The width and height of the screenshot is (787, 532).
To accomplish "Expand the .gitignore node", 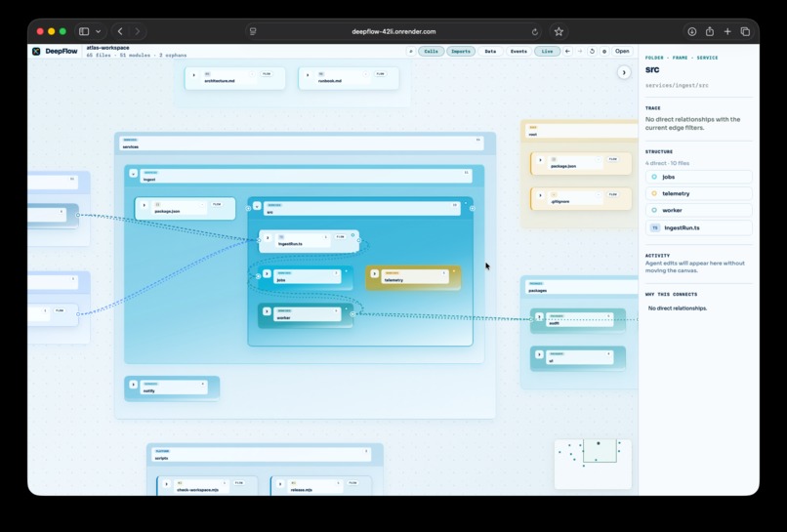I will (x=540, y=195).
